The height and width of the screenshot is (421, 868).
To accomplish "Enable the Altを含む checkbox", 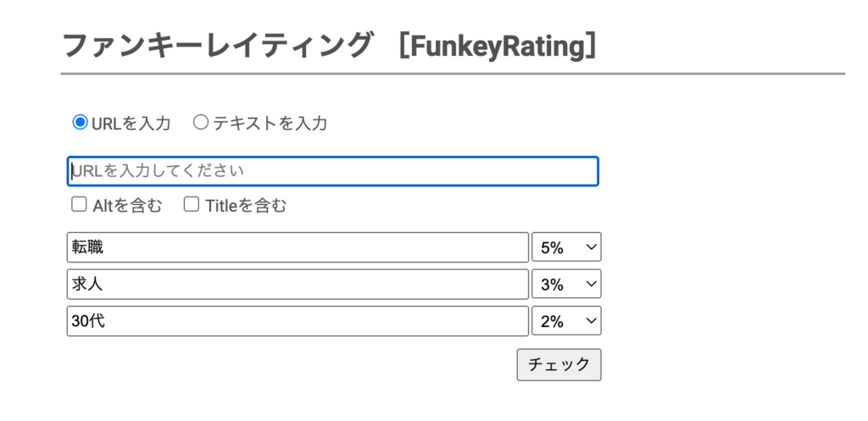I will point(79,204).
